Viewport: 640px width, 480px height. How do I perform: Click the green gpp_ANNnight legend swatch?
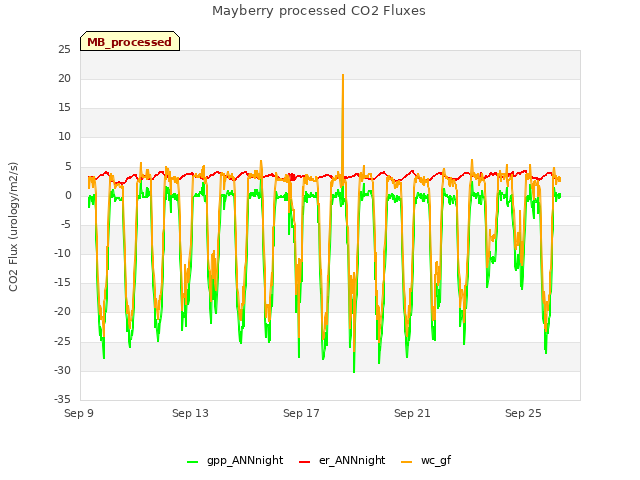click(193, 462)
